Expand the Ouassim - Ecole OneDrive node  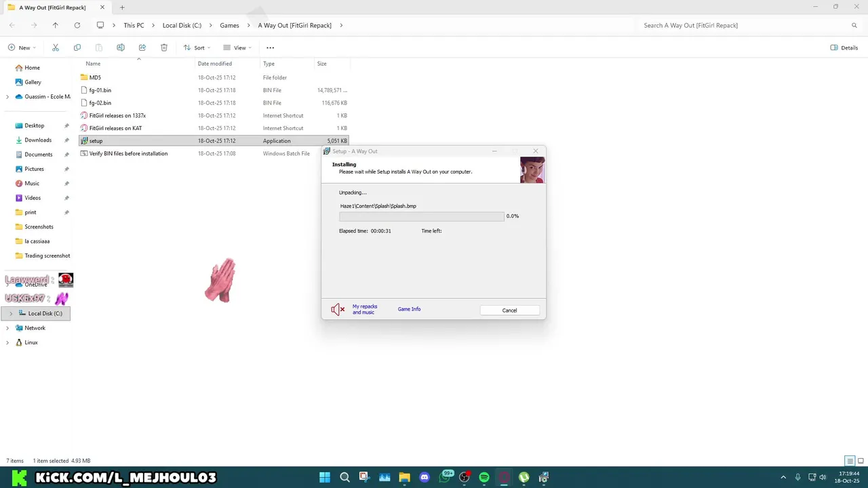[x=7, y=97]
